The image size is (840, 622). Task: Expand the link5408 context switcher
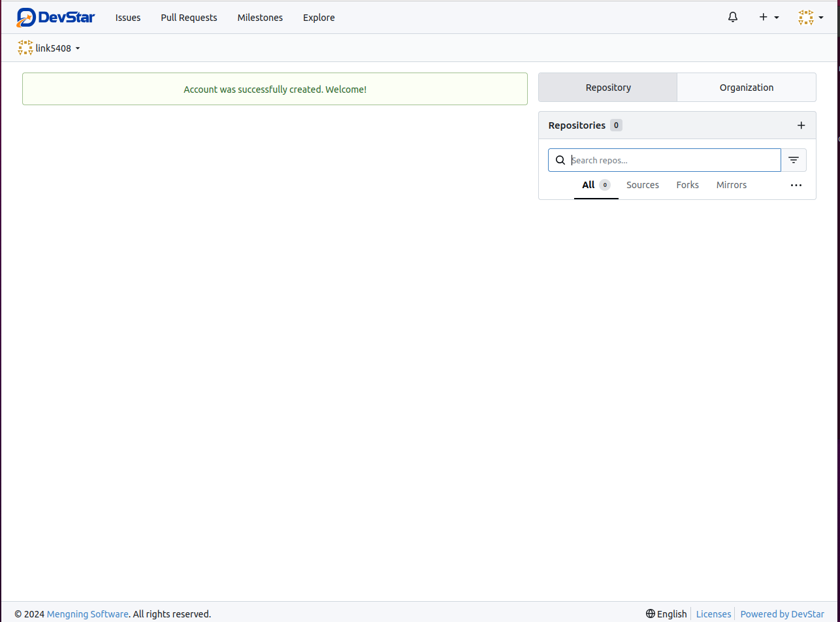coord(78,48)
